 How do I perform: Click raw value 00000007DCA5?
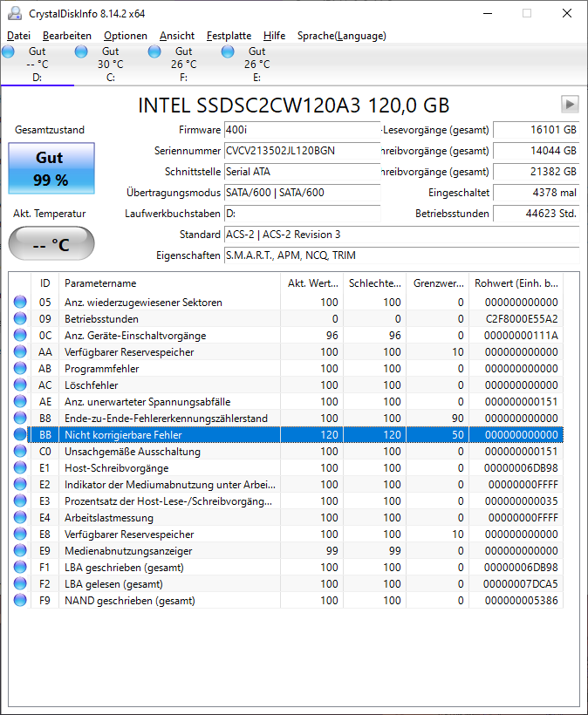tap(521, 583)
